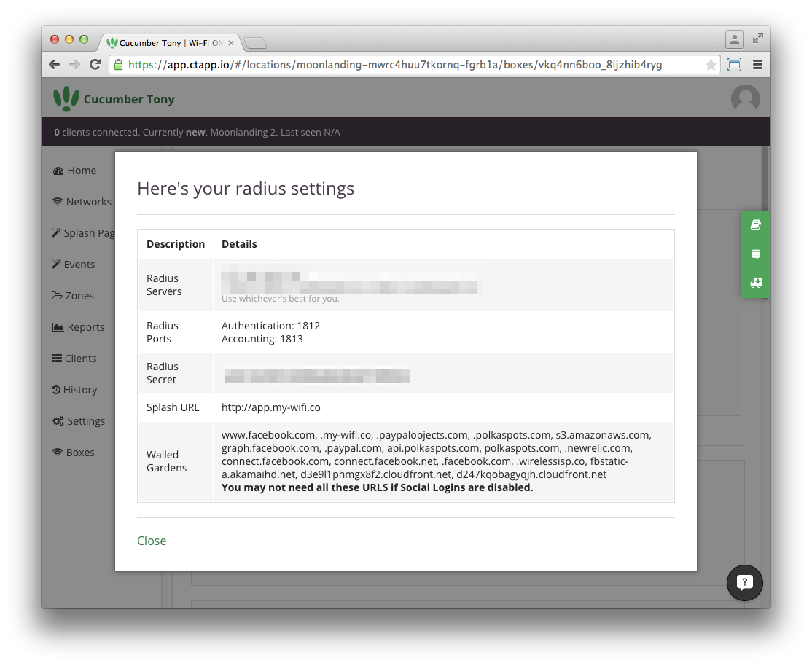Open Boxes in the sidebar
812x666 pixels.
coord(73,452)
